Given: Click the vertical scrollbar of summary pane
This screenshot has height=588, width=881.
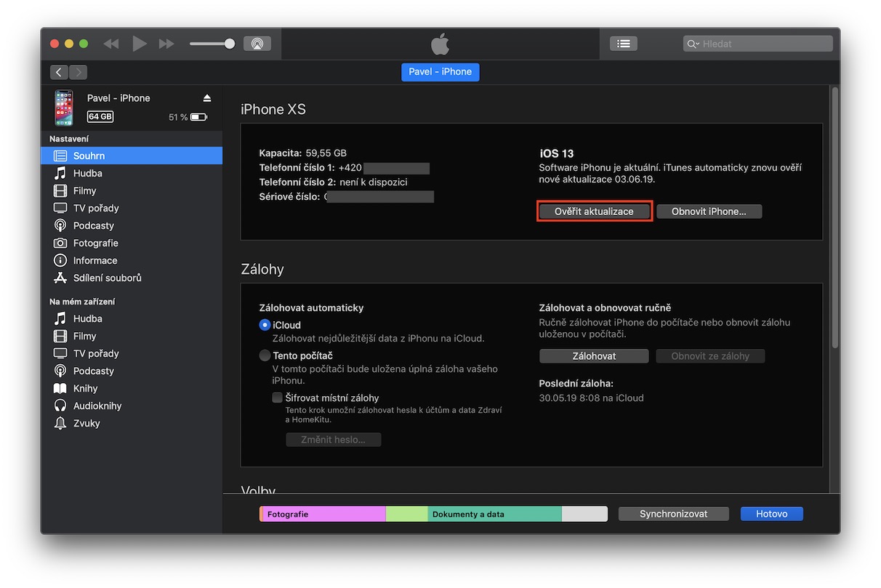Looking at the screenshot, I should click(834, 218).
